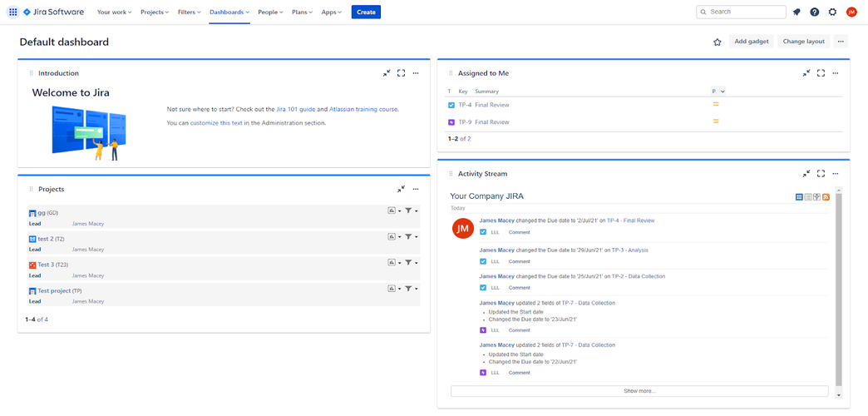Open the filter dropdown for project gg
Screen dimensions: 868x416
[x=416, y=211]
